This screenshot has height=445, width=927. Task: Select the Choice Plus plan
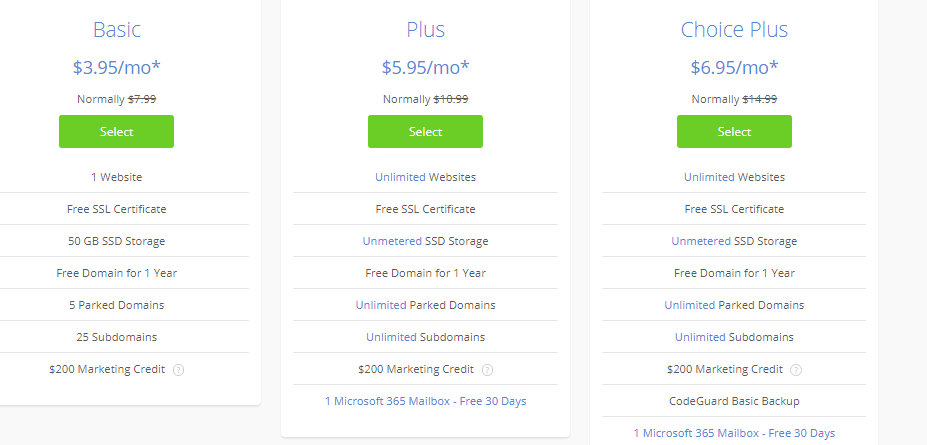pos(734,131)
